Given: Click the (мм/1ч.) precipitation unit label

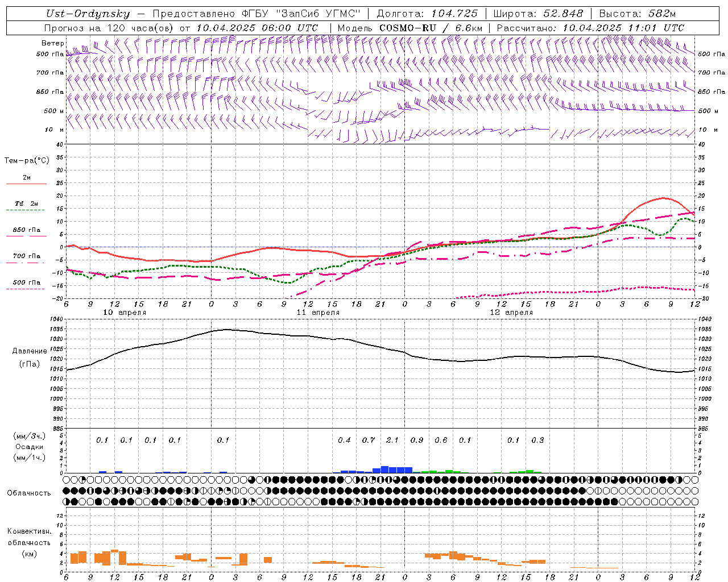Looking at the screenshot, I should [x=29, y=458].
